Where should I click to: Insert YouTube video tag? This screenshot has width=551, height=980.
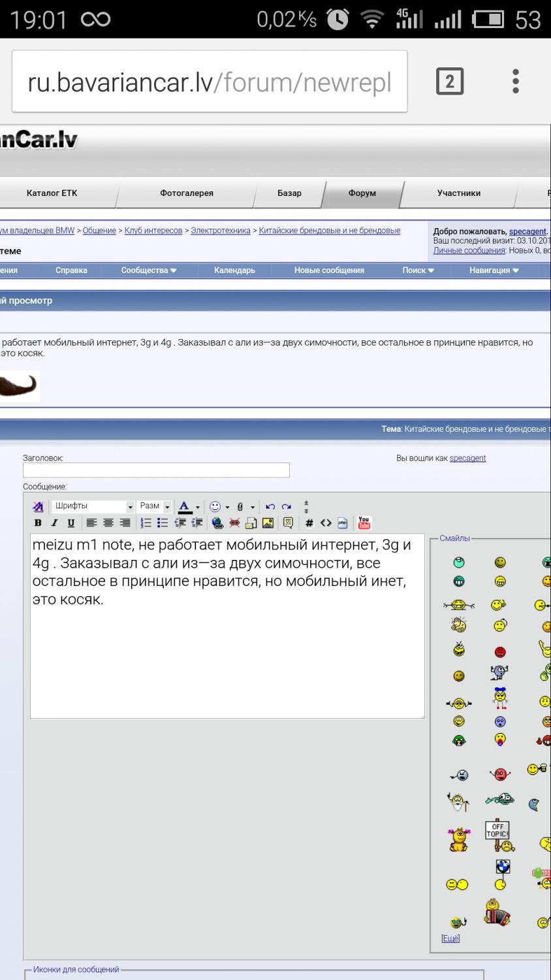364,523
